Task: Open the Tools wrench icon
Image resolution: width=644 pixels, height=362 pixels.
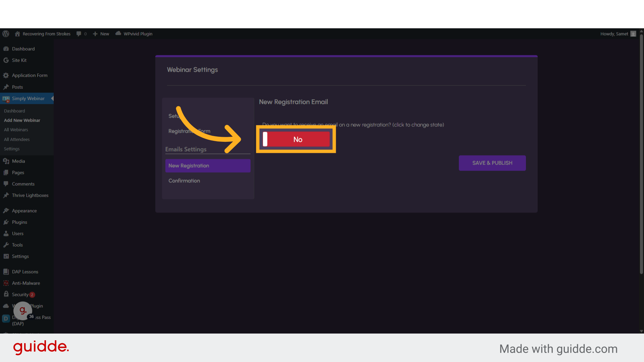Action: (6, 245)
